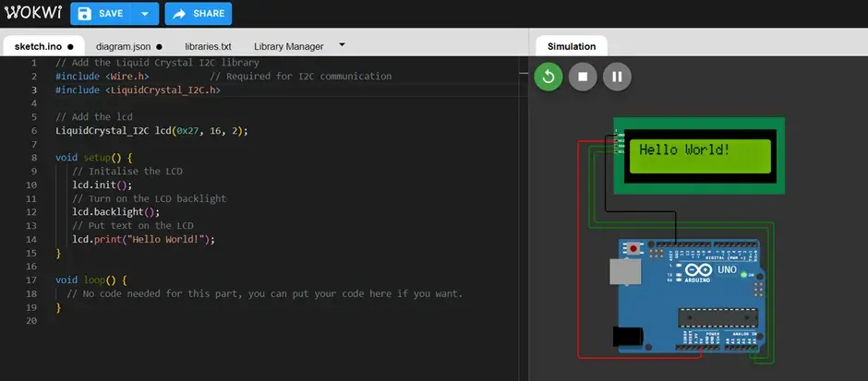Image resolution: width=868 pixels, height=381 pixels.
Task: Open the diagram.json tab
Action: coord(128,46)
